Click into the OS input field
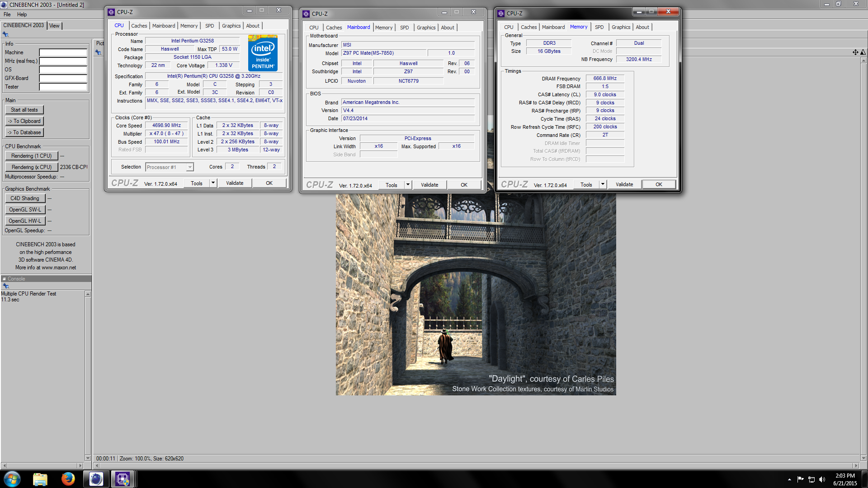The image size is (868, 488). coord(63,70)
